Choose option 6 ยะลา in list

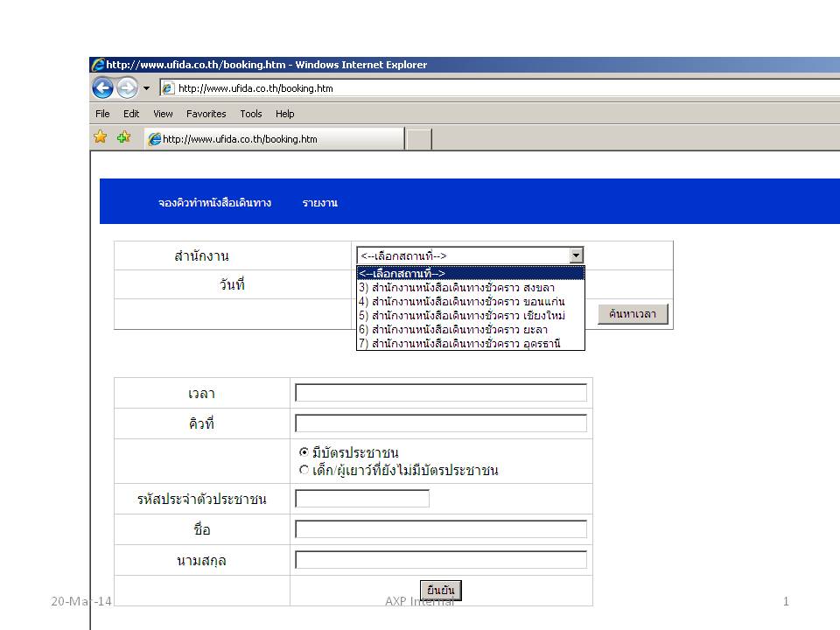coord(471,330)
